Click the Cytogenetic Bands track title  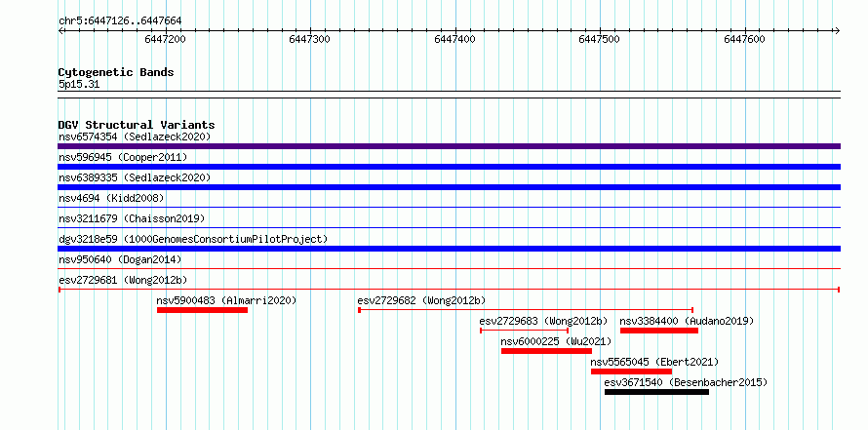116,72
